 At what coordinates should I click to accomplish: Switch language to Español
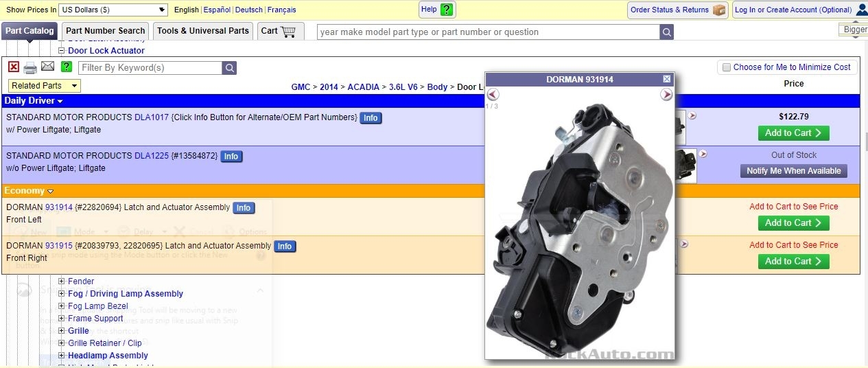click(217, 10)
